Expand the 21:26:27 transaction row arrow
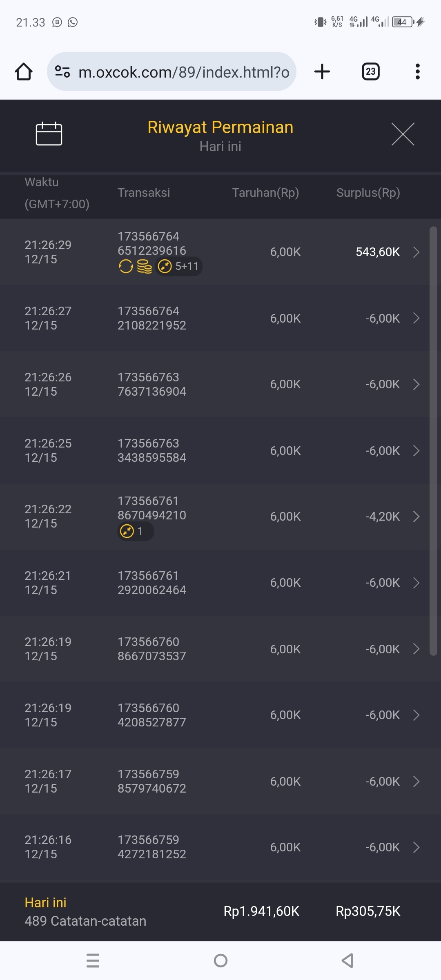 click(416, 318)
